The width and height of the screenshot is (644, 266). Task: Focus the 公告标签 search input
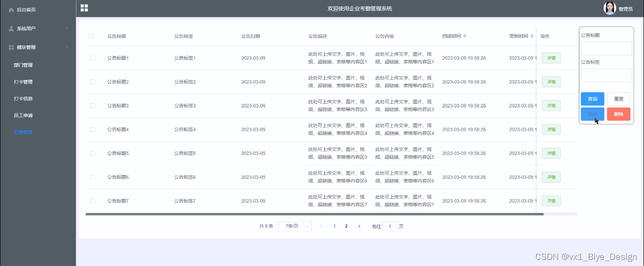tap(606, 76)
